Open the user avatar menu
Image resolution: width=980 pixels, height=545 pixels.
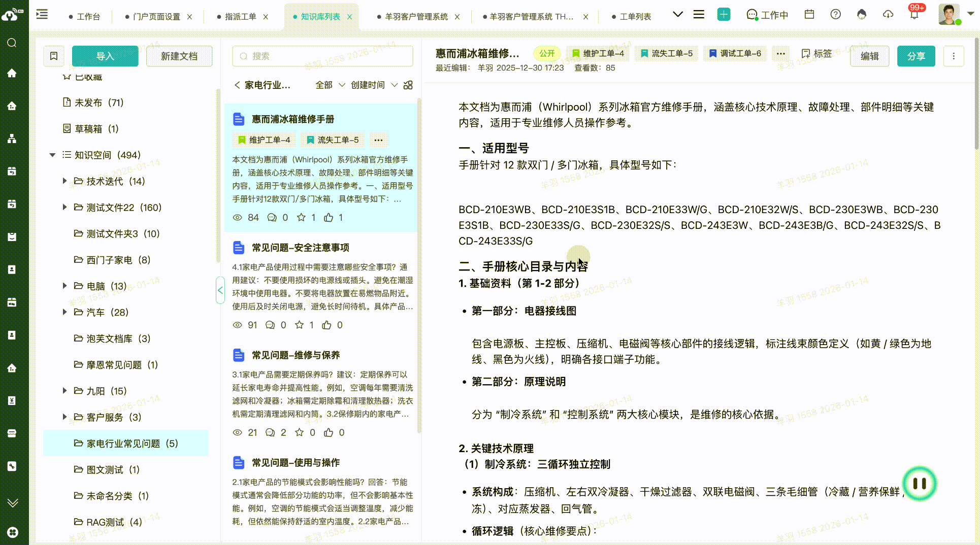949,15
